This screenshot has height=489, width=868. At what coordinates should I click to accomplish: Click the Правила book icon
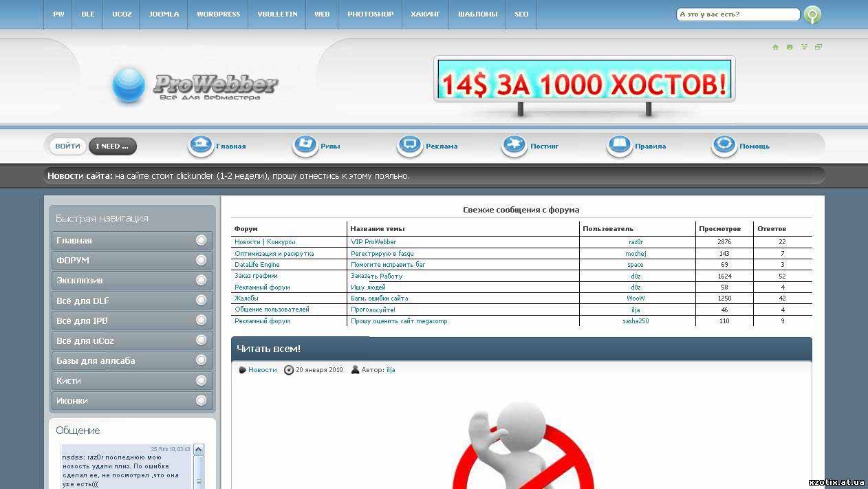pyautogui.click(x=619, y=146)
